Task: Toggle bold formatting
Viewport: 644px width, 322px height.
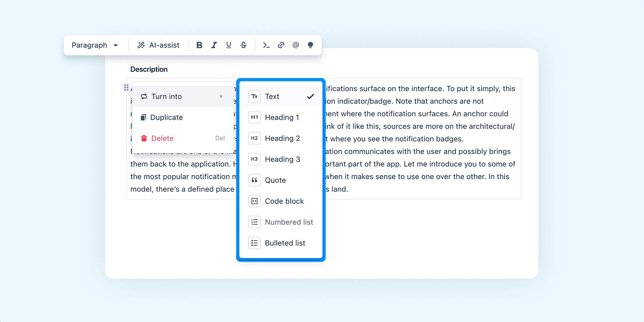Action: click(199, 45)
